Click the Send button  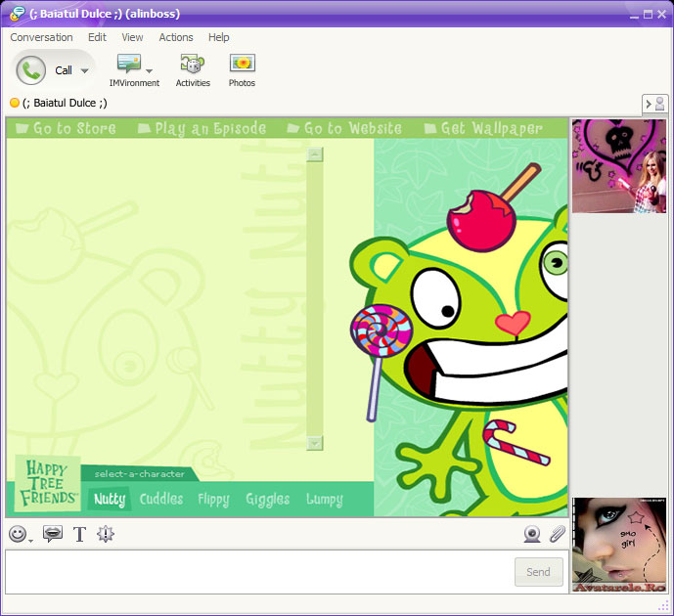click(539, 572)
